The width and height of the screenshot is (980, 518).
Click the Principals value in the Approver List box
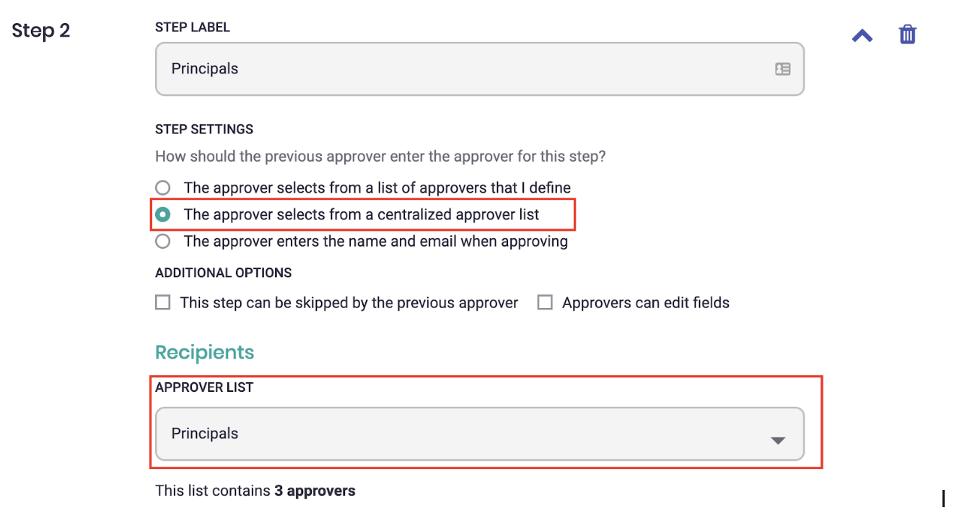[205, 434]
